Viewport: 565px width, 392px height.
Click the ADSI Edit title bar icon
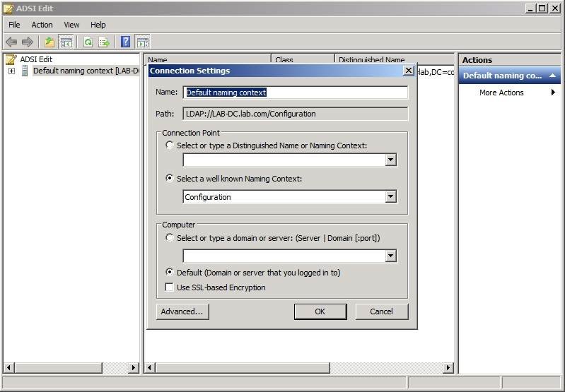(x=8, y=8)
